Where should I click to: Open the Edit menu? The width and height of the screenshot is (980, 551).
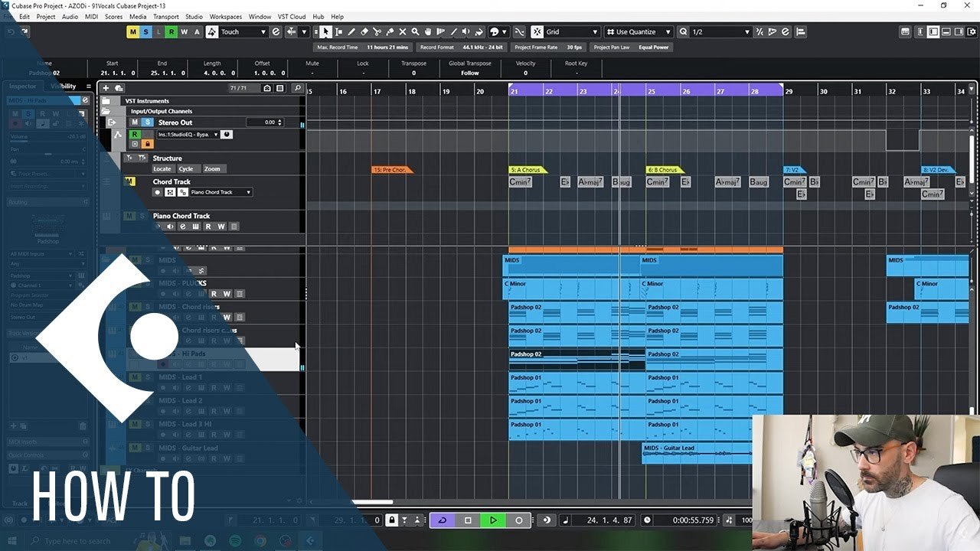(24, 16)
